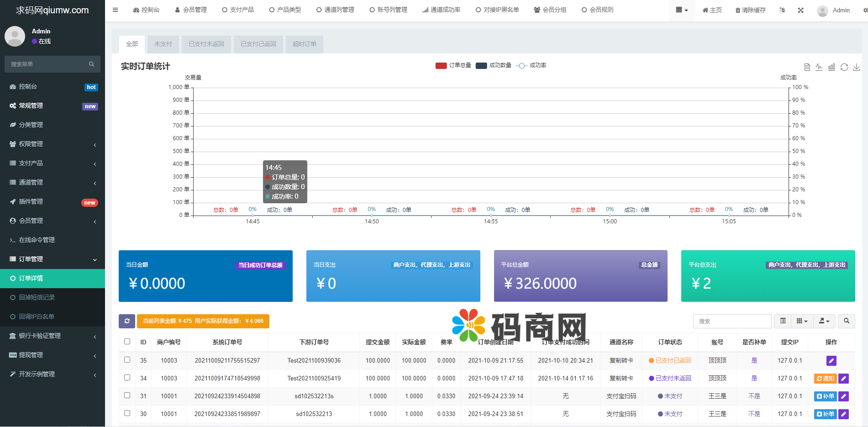The height and width of the screenshot is (427, 868).
Task: Click the fullscreen toggle icon in header
Action: coord(800,10)
